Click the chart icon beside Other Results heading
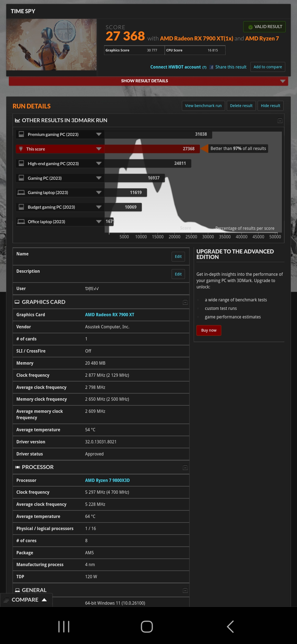Screen dimensions: 297x644 click(x=17, y=120)
